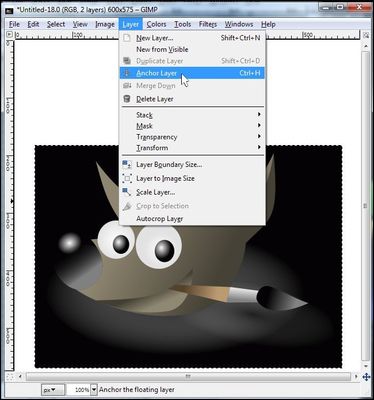Click the trash icon beside Delete Layer
374x400 pixels.
point(127,99)
